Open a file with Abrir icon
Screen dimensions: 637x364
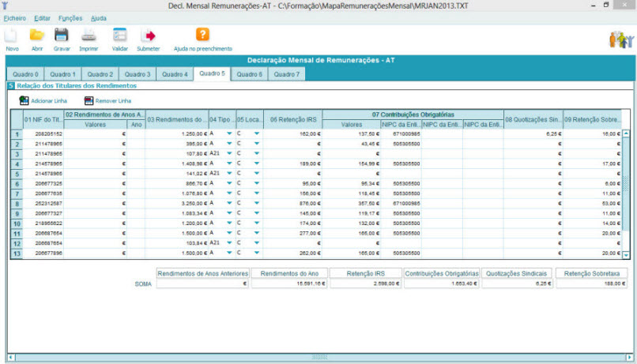coord(36,36)
